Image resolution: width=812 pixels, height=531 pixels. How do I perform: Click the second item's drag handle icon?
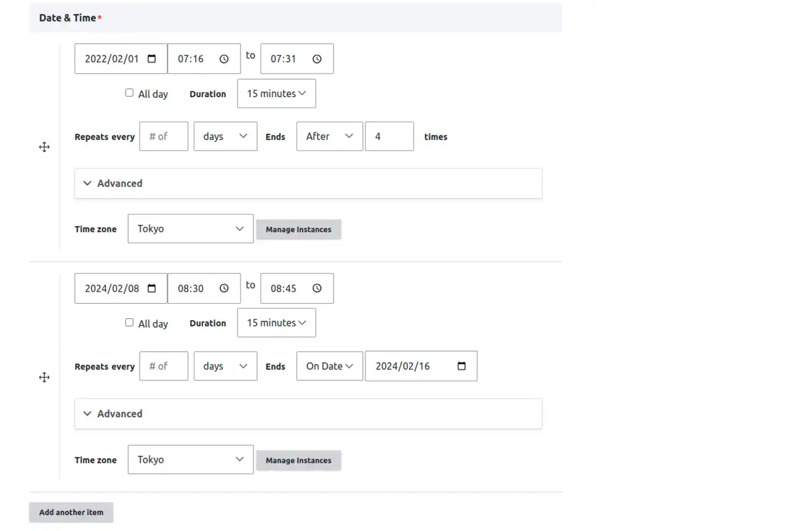coord(44,377)
